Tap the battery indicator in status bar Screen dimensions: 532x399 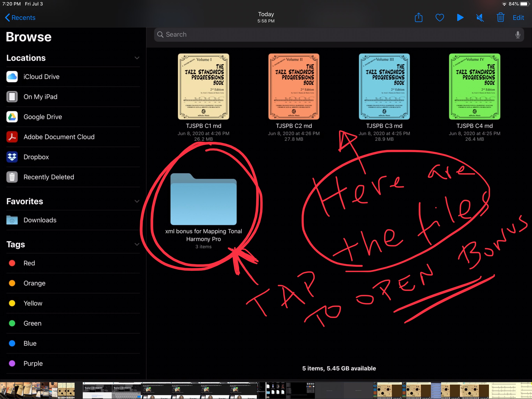click(x=525, y=4)
